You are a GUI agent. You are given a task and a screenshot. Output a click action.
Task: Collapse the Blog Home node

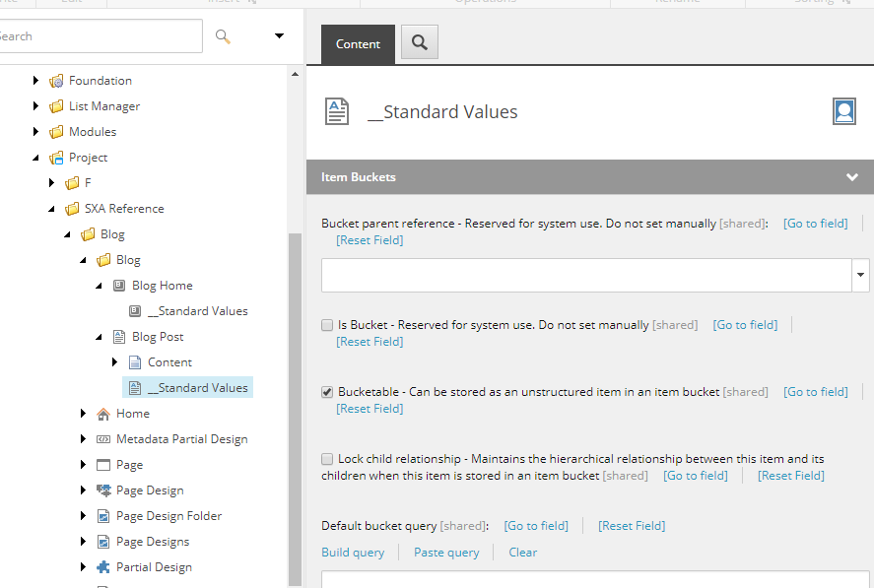[x=99, y=286]
